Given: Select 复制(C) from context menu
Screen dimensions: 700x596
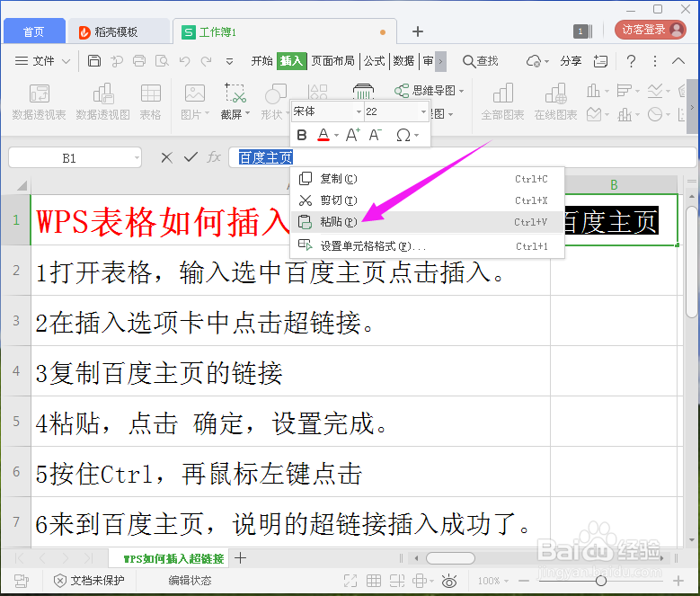Looking at the screenshot, I should (x=428, y=179).
